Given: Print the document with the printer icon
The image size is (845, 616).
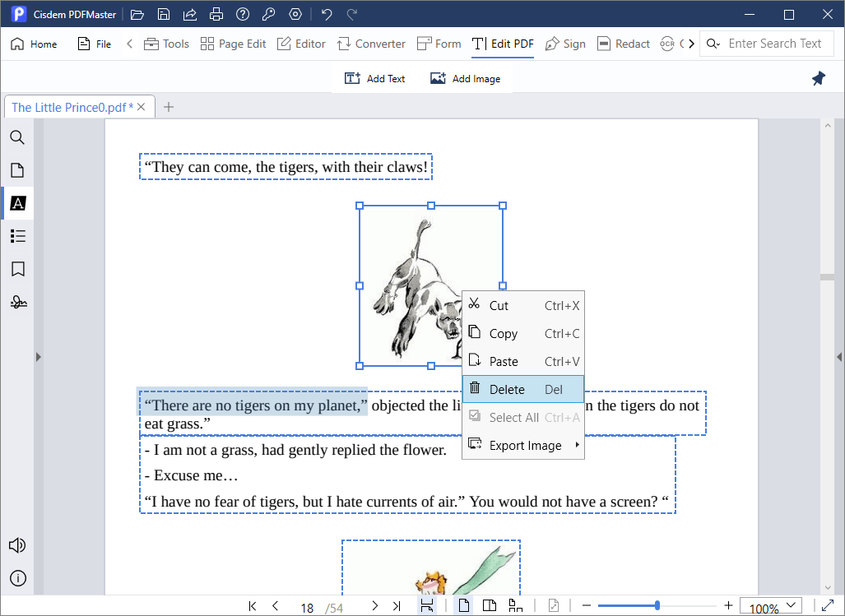Looking at the screenshot, I should point(216,15).
